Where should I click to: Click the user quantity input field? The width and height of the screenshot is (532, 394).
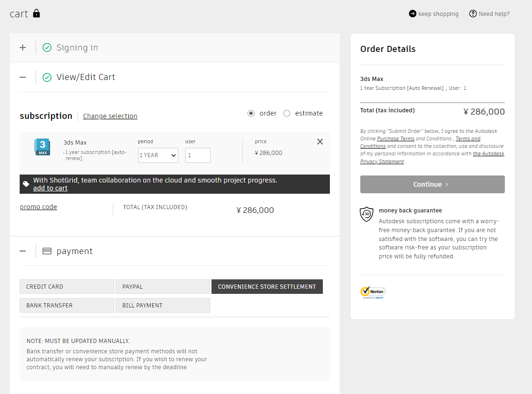(197, 155)
